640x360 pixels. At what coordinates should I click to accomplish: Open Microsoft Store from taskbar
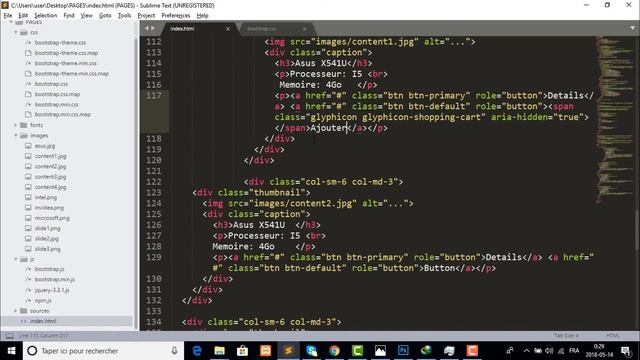242,351
